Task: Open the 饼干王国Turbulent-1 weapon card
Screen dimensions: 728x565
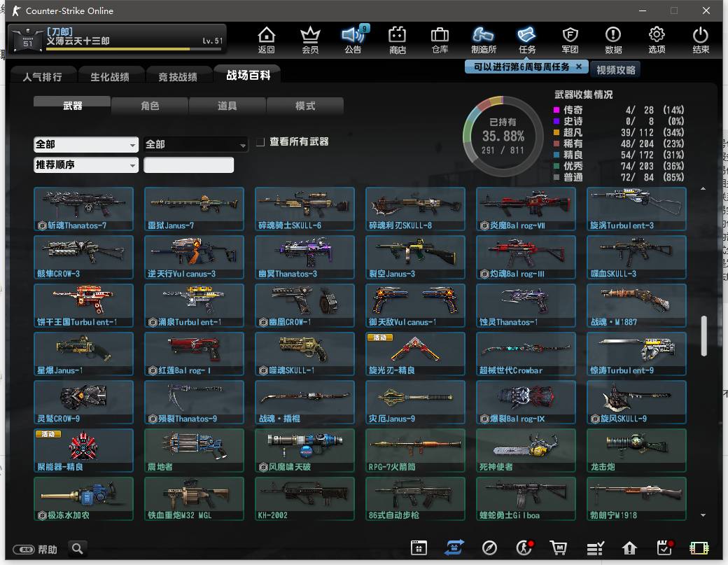Action: coord(83,305)
